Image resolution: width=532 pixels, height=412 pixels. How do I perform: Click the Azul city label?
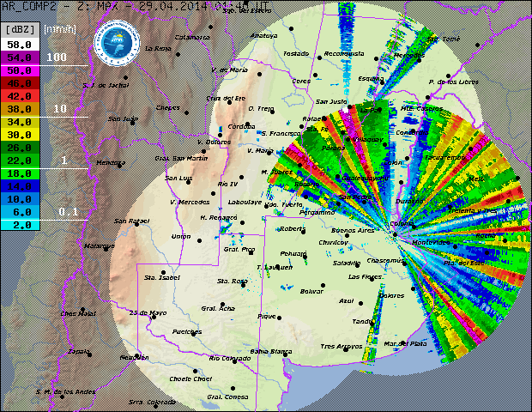pos(346,300)
